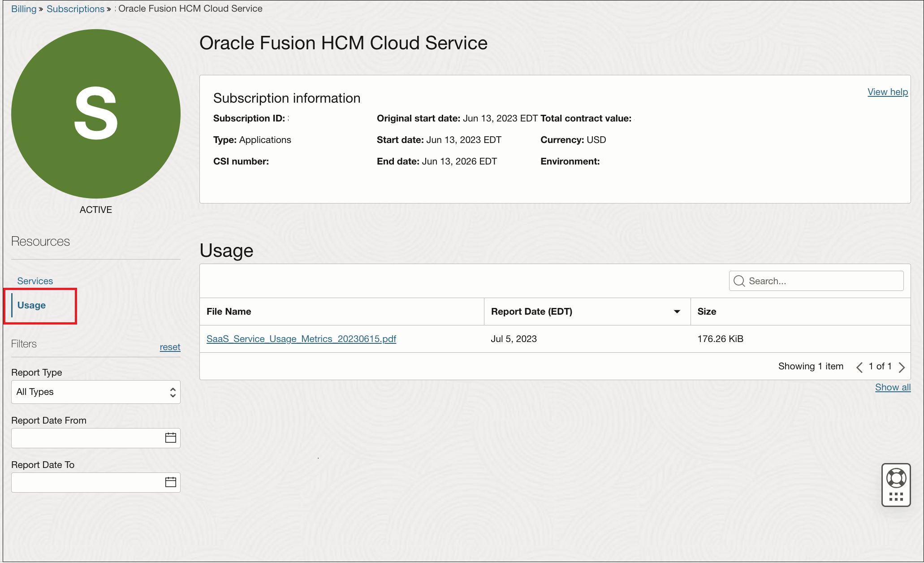Image resolution: width=924 pixels, height=563 pixels.
Task: Navigate to Subscriptions breadcrumb
Action: [x=75, y=9]
